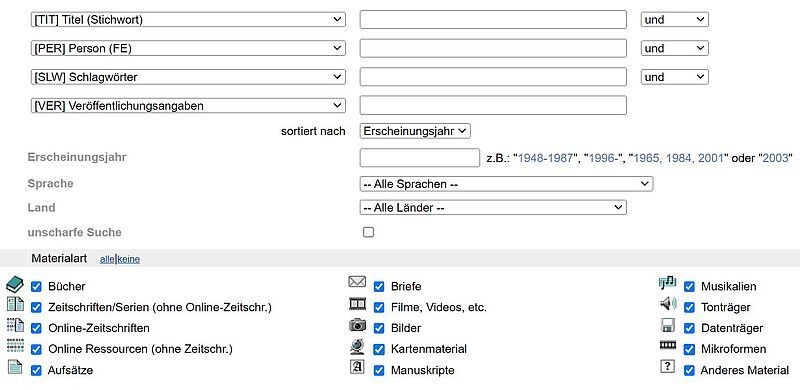Screen dimensions: 800x390
Task: Click the 'keine' Materialart link
Action: coord(129,259)
